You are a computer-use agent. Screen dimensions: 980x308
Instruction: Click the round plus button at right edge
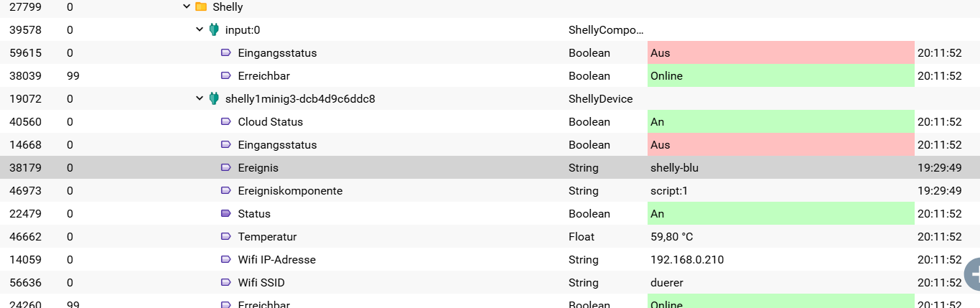pyautogui.click(x=973, y=273)
